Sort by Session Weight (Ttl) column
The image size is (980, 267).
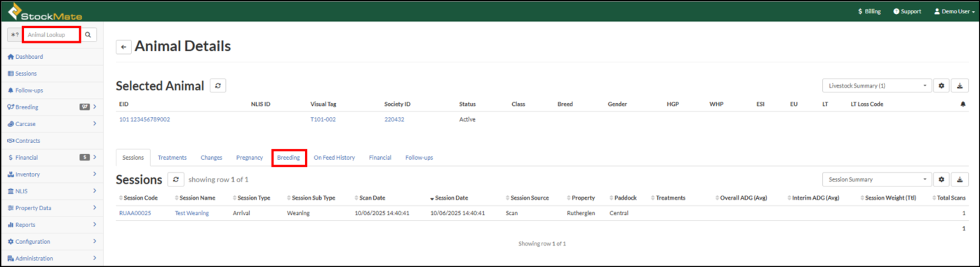(887, 198)
